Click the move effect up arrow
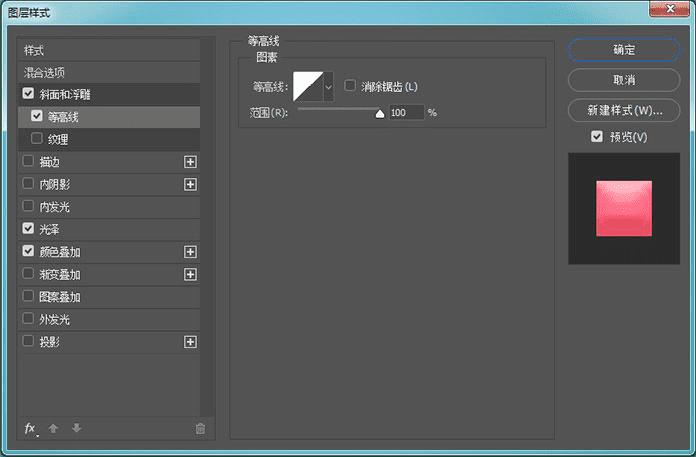Screen dimensions: 696x457 53,428
